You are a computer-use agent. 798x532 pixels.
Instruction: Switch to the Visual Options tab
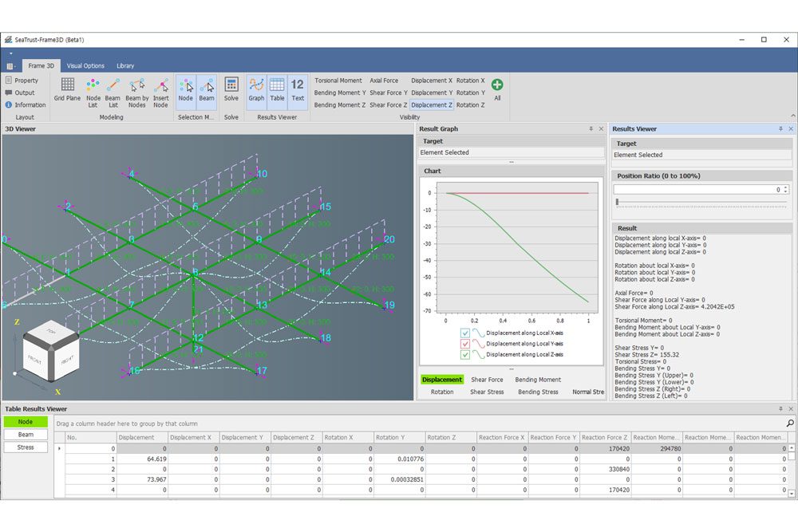pyautogui.click(x=85, y=65)
